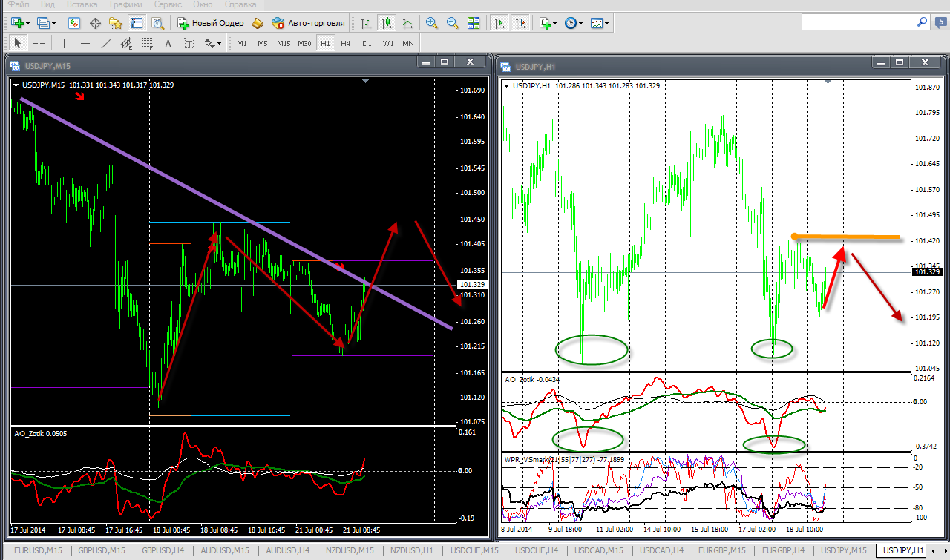Image resolution: width=950 pixels, height=560 pixels.
Task: Click the chart shift marker in H1 chart
Action: pos(829,82)
